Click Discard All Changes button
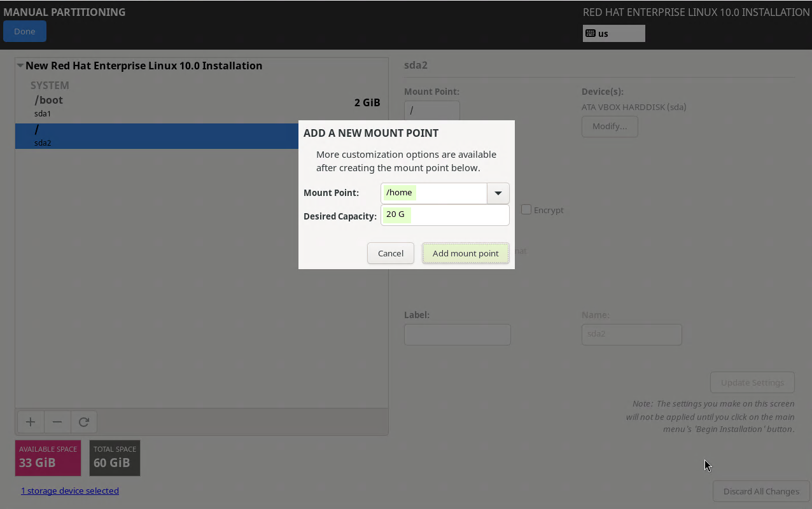This screenshot has height=509, width=812. (x=761, y=491)
